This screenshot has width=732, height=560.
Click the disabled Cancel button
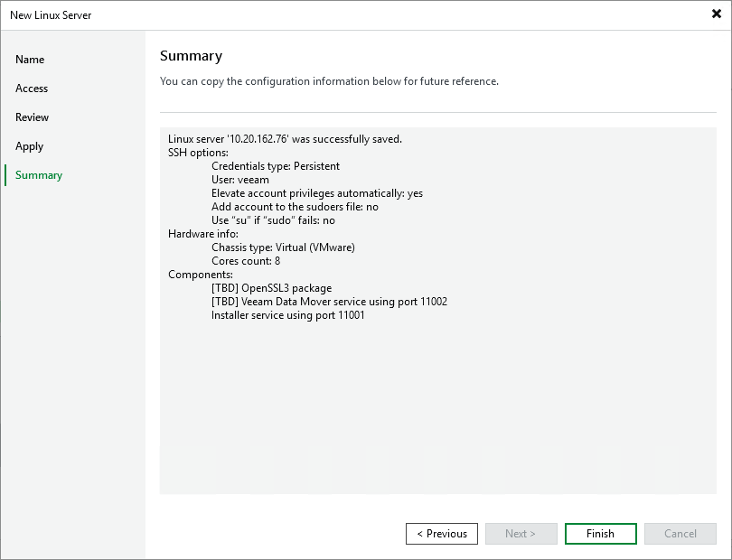(x=680, y=534)
